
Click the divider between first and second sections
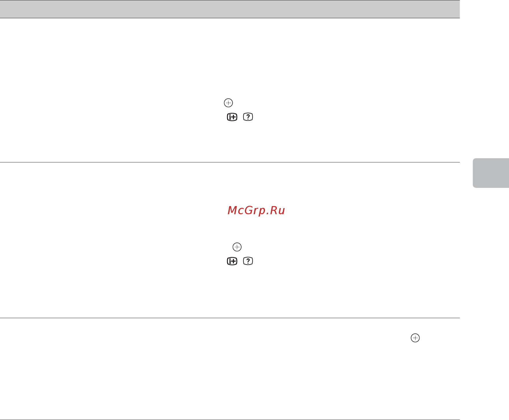coord(230,162)
